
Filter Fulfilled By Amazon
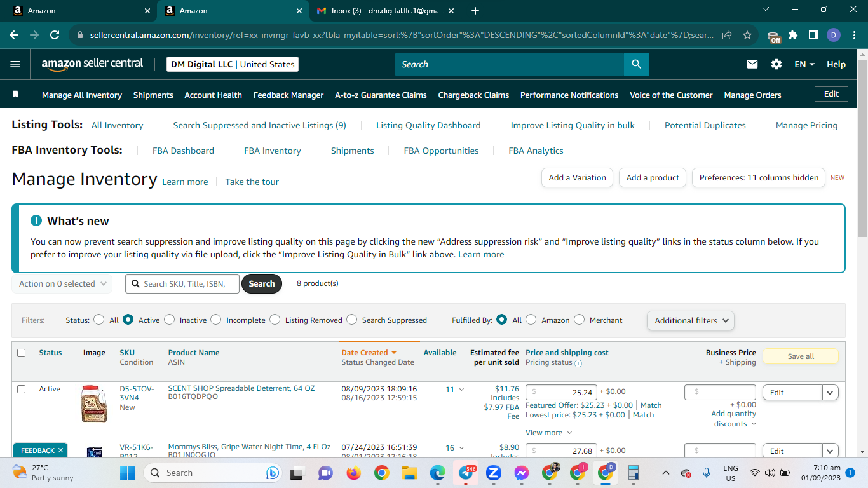531,320
